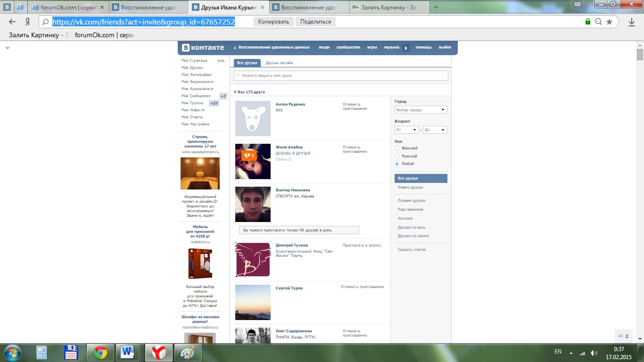
Task: Open a new tab with plus icon
Action: (436, 7)
